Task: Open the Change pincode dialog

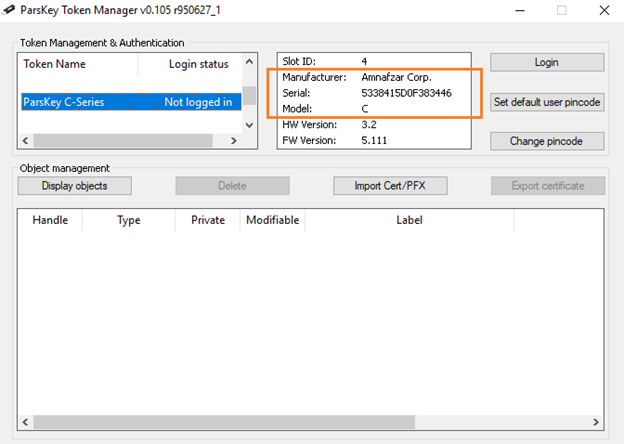Action: [x=547, y=141]
